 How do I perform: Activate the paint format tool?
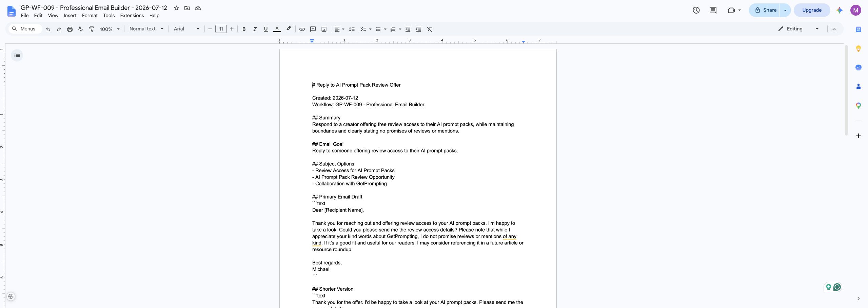pos(91,29)
